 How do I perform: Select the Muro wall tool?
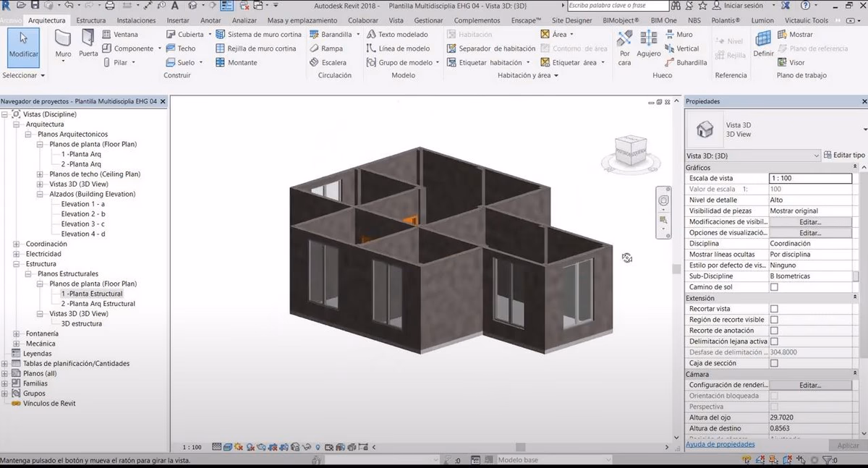[x=63, y=45]
